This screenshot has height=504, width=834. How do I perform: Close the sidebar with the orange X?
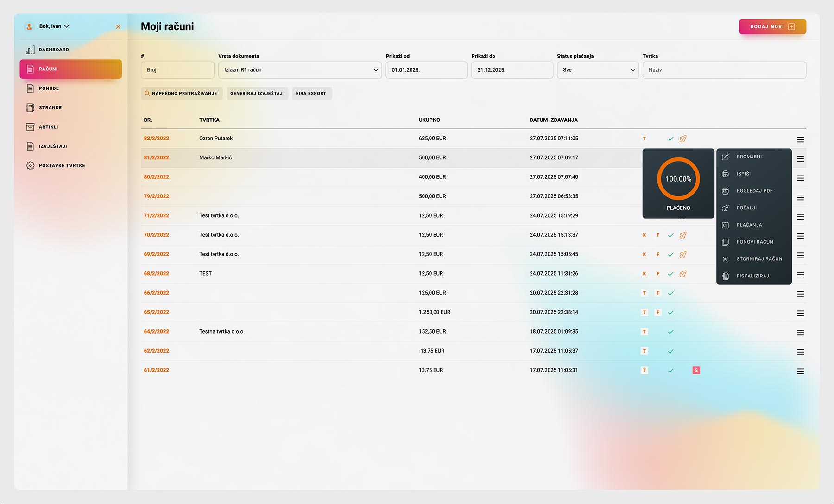point(118,27)
